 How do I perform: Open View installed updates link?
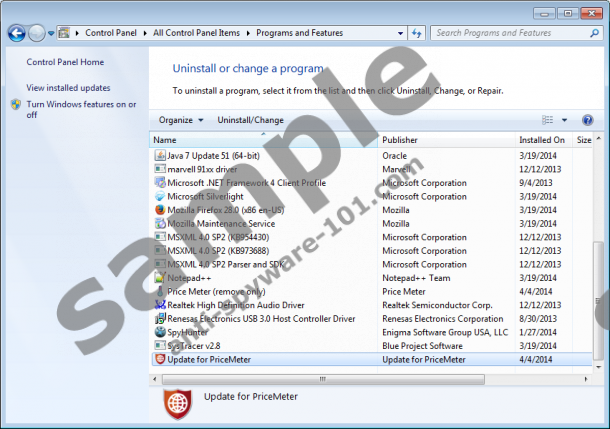tap(68, 88)
